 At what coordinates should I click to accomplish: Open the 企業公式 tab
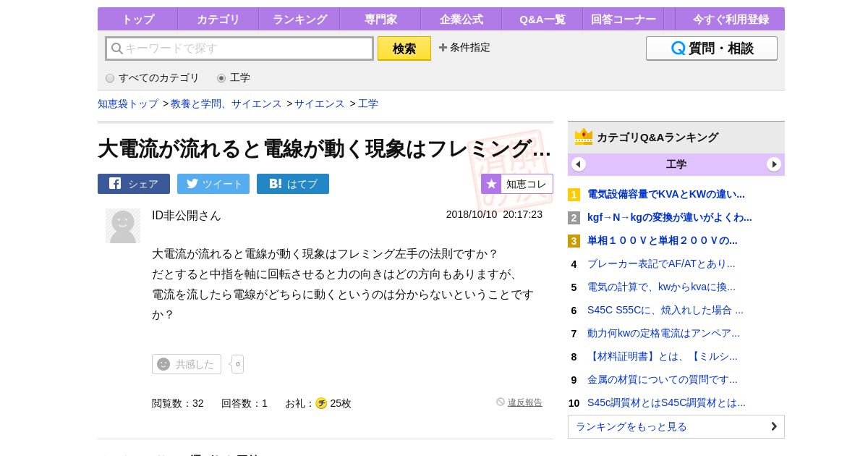pyautogui.click(x=461, y=19)
